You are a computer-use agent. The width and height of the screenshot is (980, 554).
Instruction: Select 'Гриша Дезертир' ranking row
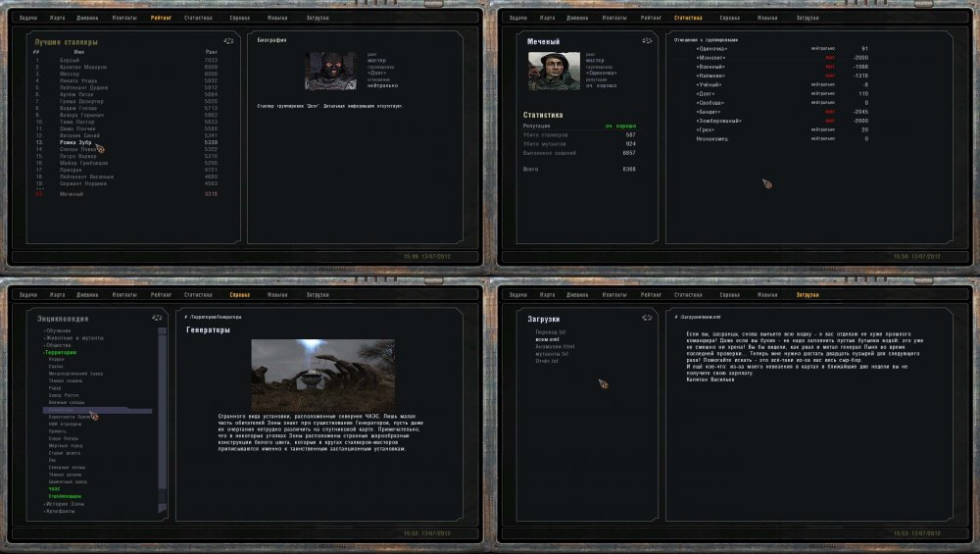(x=125, y=101)
